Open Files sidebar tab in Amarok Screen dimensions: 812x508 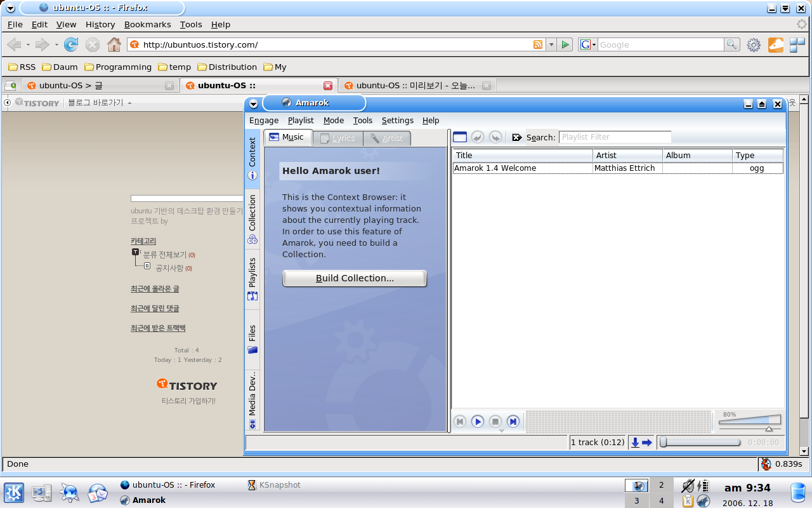(252, 340)
